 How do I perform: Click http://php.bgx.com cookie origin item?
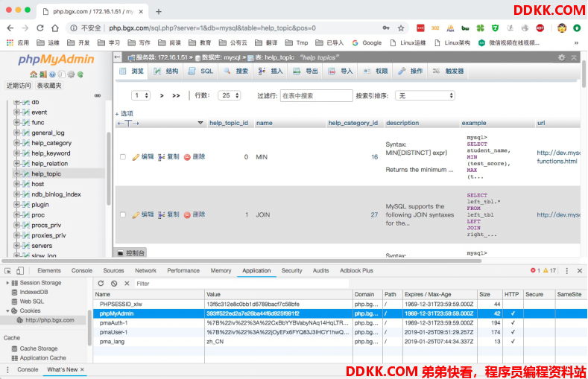tap(49, 320)
